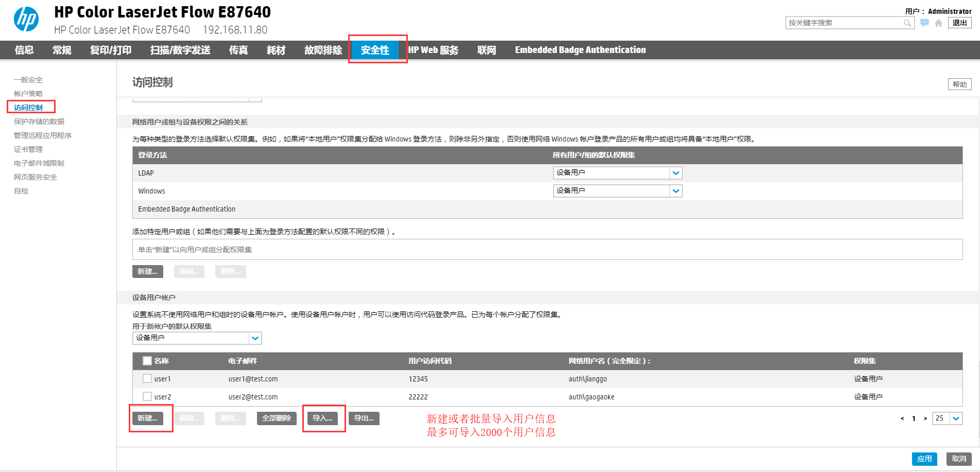
Task: Open the 故障排除 tab
Action: coord(323,50)
